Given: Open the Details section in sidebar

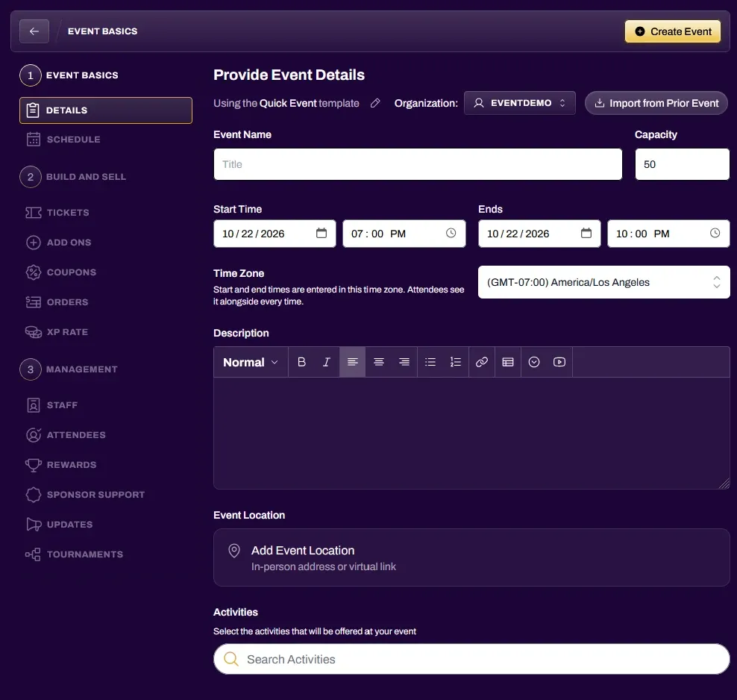Looking at the screenshot, I should (106, 110).
